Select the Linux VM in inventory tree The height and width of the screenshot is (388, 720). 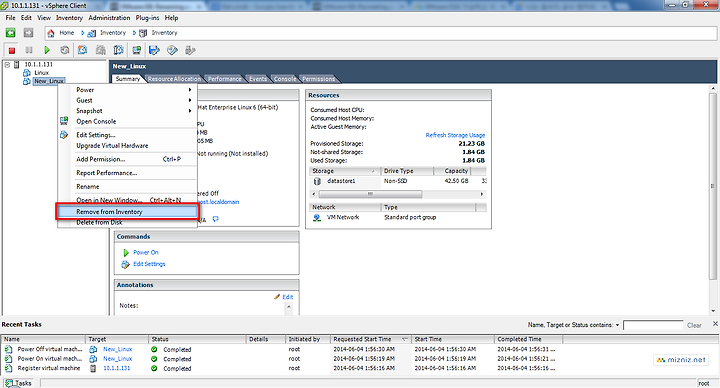click(x=41, y=73)
